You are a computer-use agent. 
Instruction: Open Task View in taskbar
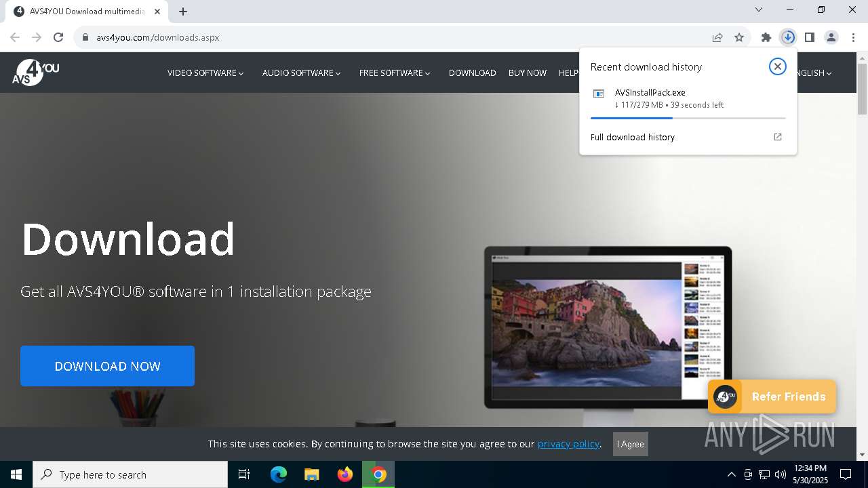[244, 474]
